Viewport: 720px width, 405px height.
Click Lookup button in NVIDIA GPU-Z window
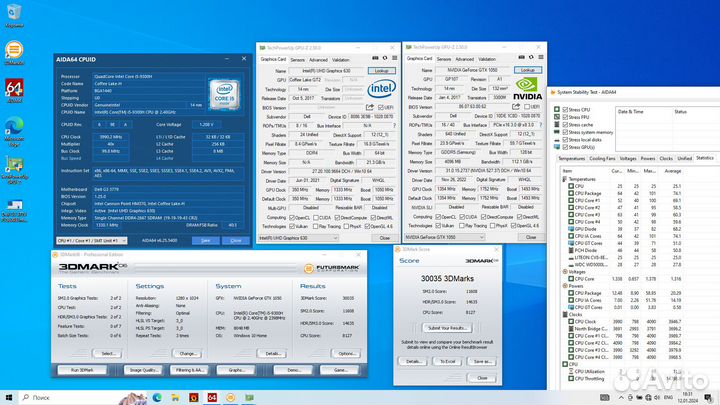528,70
